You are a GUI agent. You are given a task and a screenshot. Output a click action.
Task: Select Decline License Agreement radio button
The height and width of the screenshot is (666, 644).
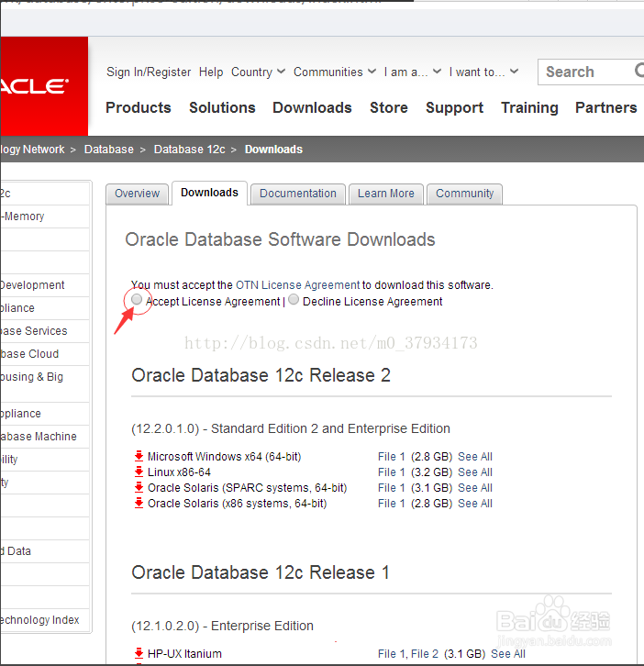[294, 299]
